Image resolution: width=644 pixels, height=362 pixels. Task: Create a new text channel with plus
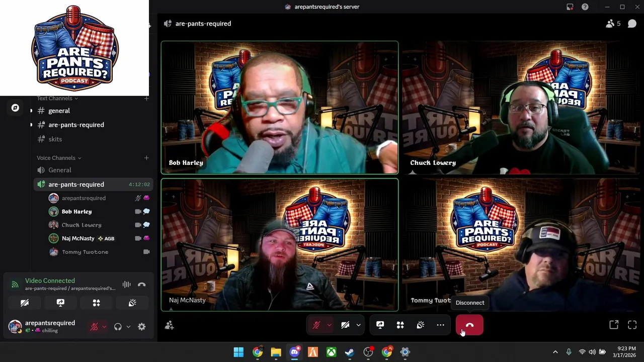[x=146, y=98]
